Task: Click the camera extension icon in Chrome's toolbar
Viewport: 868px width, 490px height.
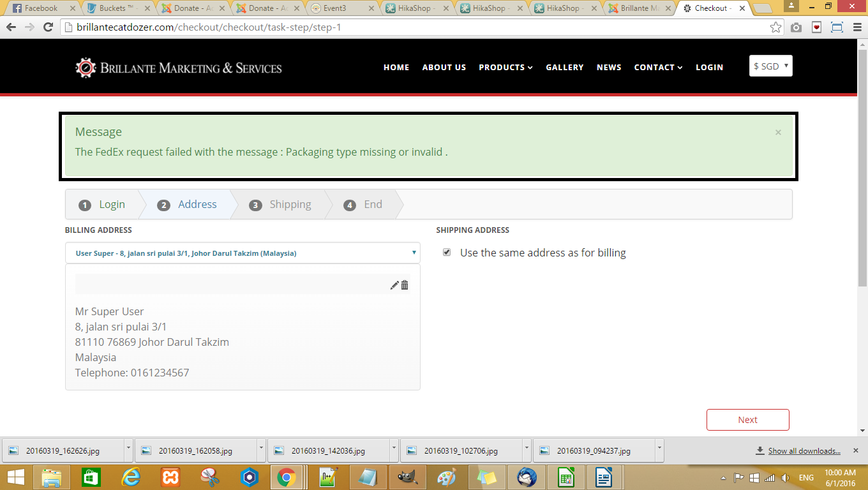Action: (796, 27)
